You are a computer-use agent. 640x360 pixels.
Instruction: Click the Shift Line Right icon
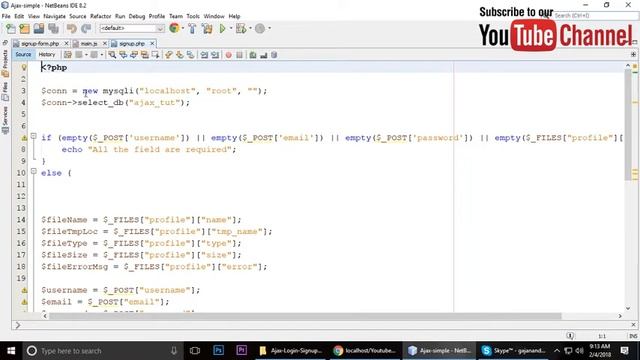[x=215, y=55]
